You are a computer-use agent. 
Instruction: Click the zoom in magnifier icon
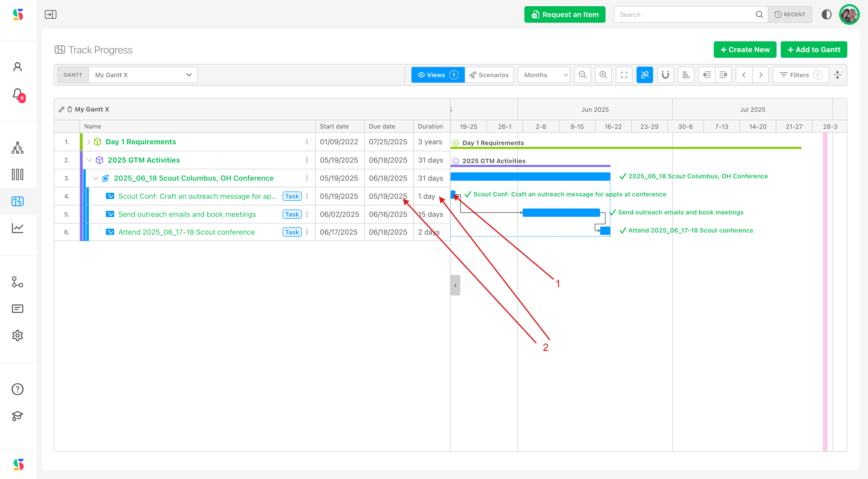(x=603, y=75)
